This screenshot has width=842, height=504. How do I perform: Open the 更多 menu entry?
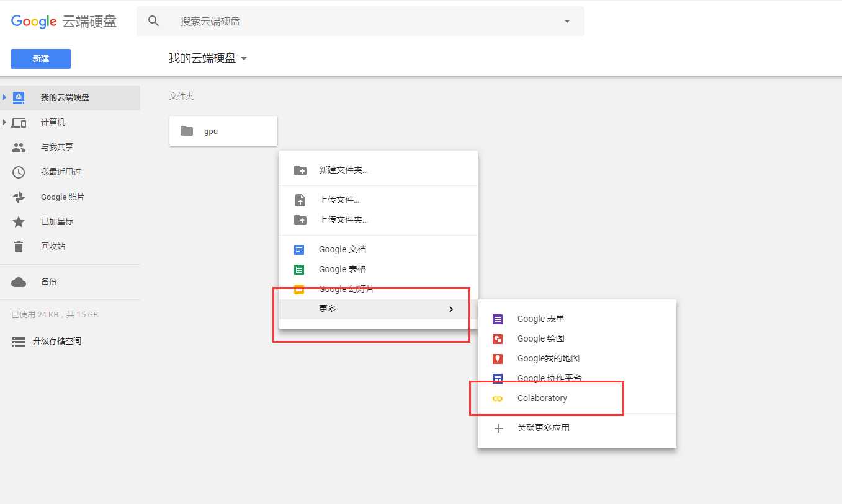378,309
